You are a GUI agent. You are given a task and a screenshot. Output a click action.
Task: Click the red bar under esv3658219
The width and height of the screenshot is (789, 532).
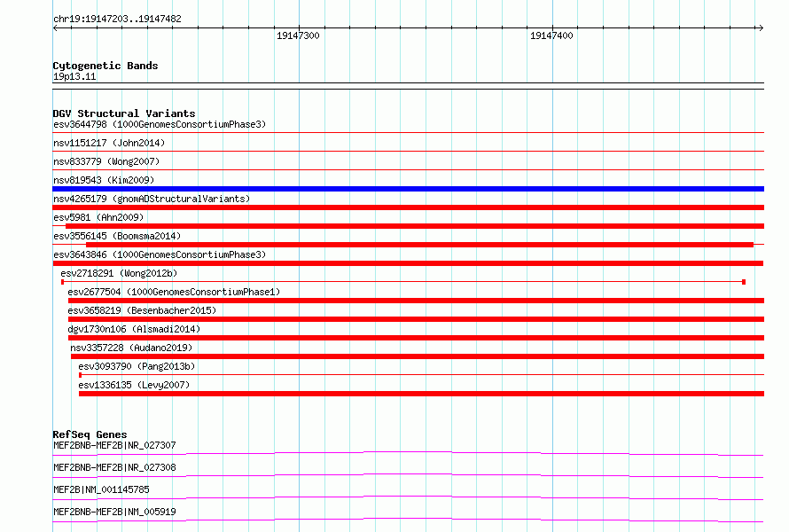[416, 319]
